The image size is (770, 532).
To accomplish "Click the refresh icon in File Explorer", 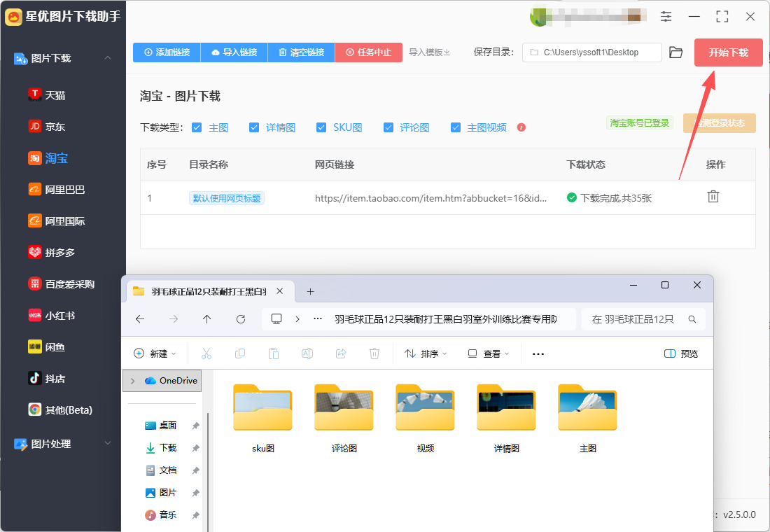I will point(241,319).
